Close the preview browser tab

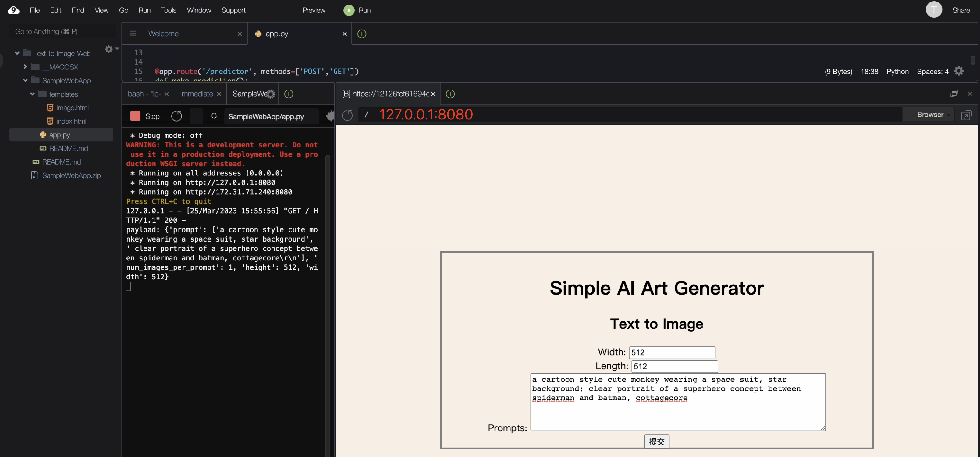[432, 94]
